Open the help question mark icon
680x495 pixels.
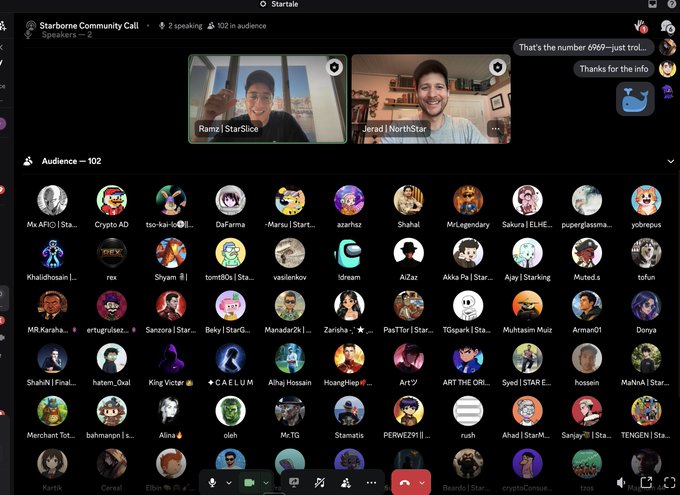(672, 4)
